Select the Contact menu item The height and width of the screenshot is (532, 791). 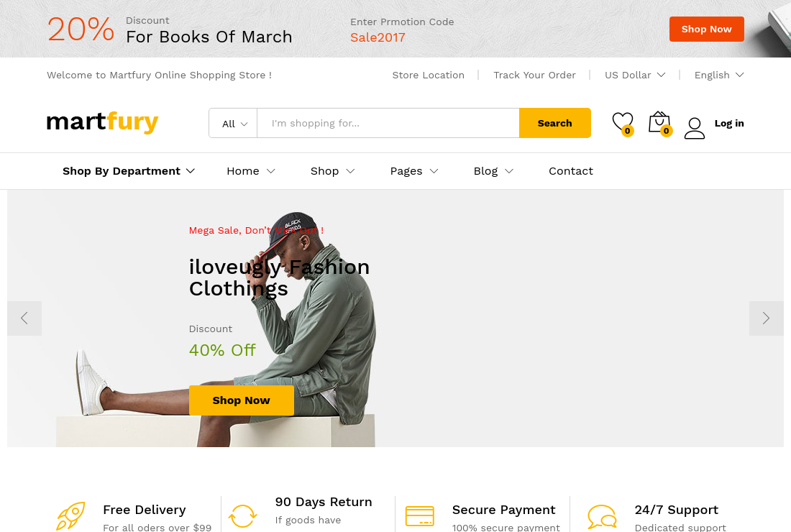(x=570, y=171)
